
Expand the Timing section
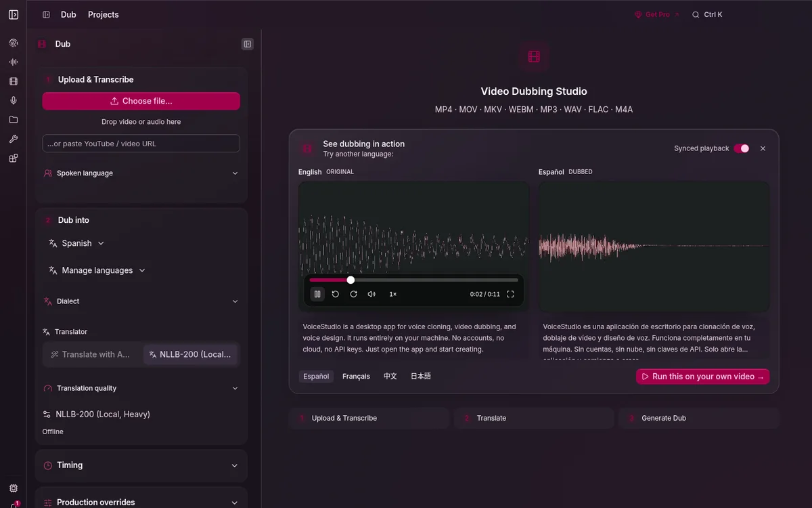coord(141,465)
